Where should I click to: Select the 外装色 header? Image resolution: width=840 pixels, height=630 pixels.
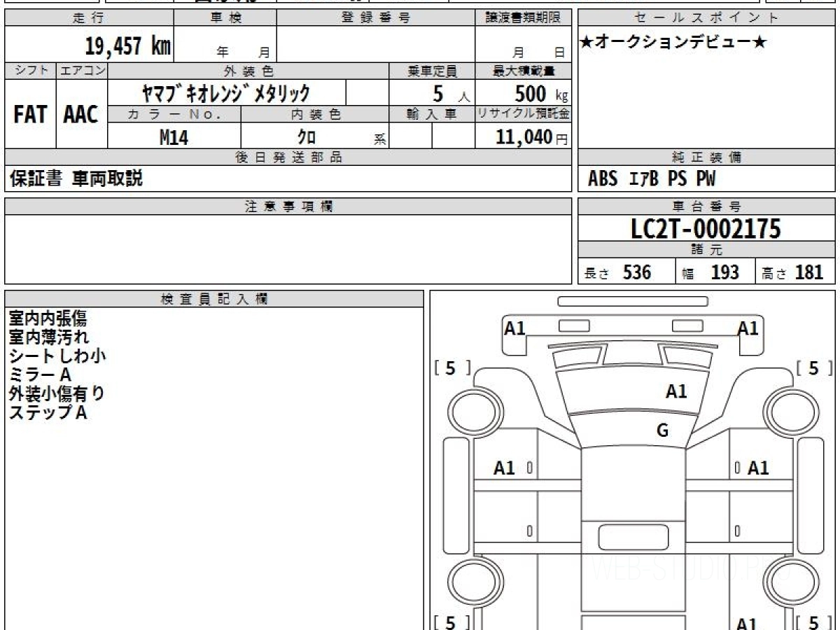248,71
